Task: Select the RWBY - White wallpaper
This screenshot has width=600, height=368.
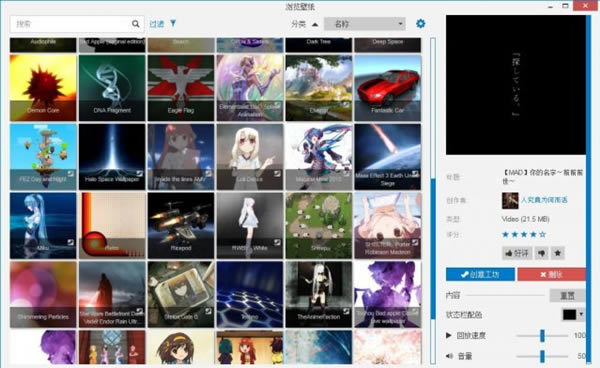Action: point(249,226)
